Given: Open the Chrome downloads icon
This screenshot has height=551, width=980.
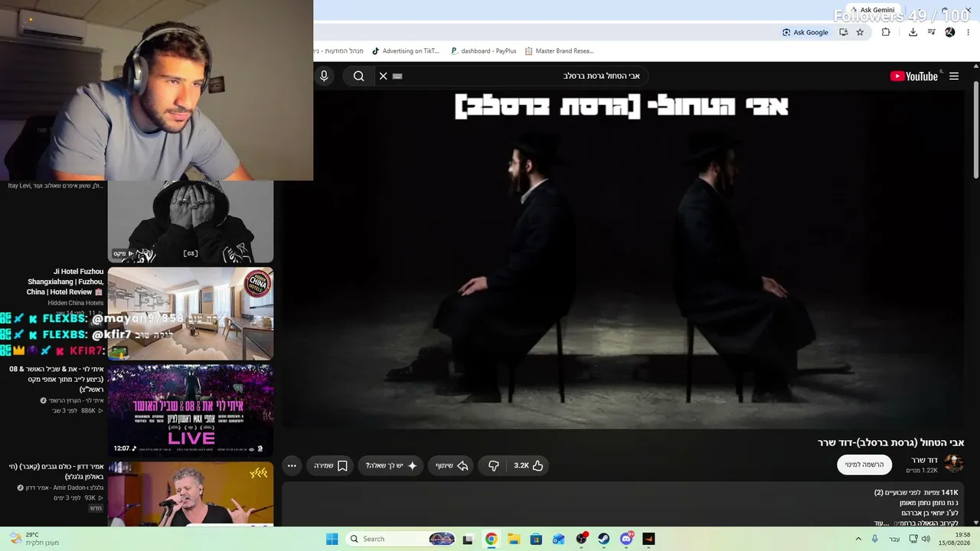Looking at the screenshot, I should [x=913, y=32].
